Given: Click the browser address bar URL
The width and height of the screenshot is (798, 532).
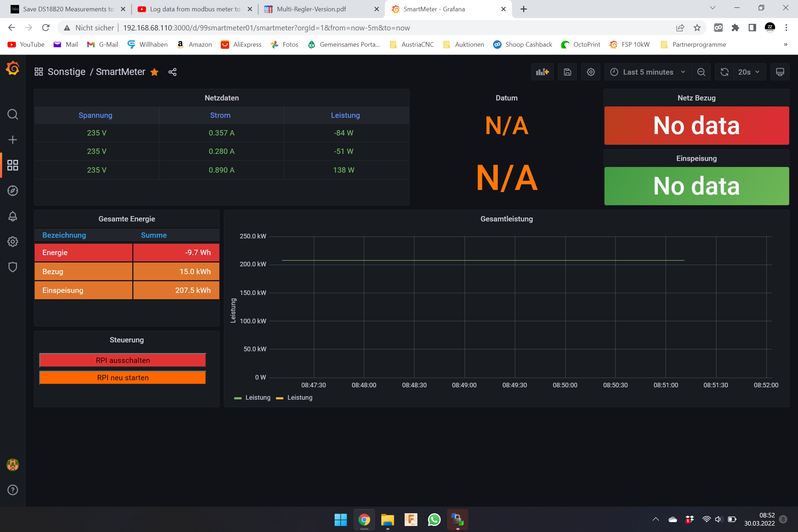Looking at the screenshot, I should (x=266, y=28).
